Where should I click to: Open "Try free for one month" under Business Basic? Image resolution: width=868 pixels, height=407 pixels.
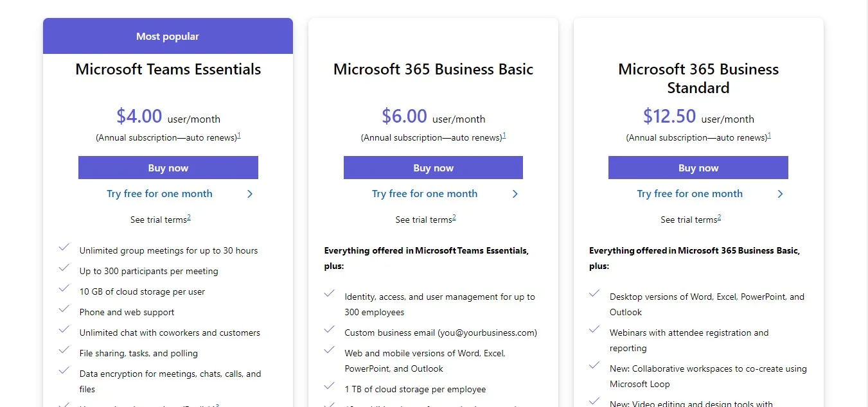(x=425, y=193)
